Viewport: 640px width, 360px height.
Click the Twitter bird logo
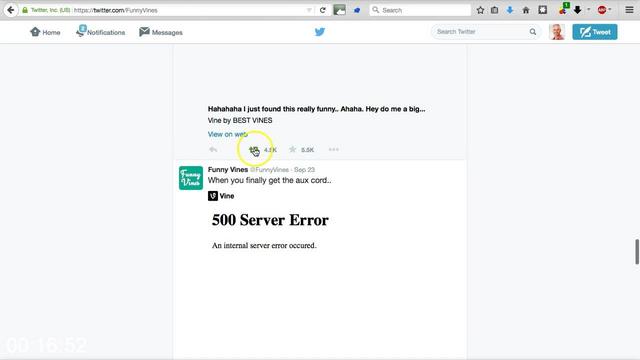[320, 32]
